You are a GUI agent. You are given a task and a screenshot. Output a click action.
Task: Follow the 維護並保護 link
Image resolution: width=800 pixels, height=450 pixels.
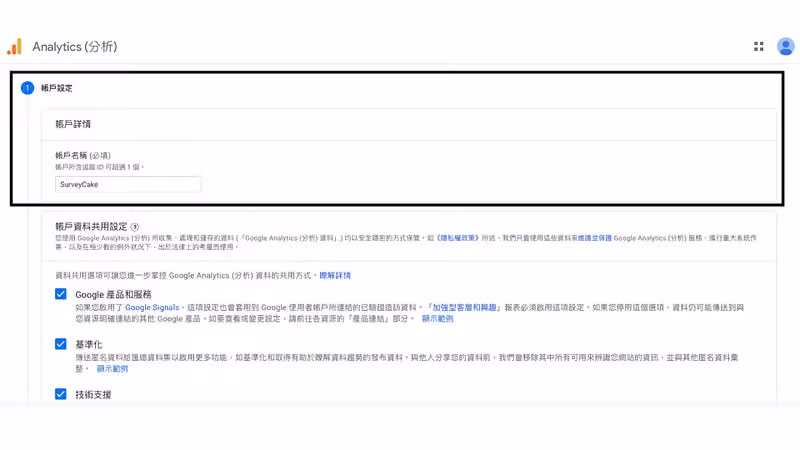click(594, 238)
